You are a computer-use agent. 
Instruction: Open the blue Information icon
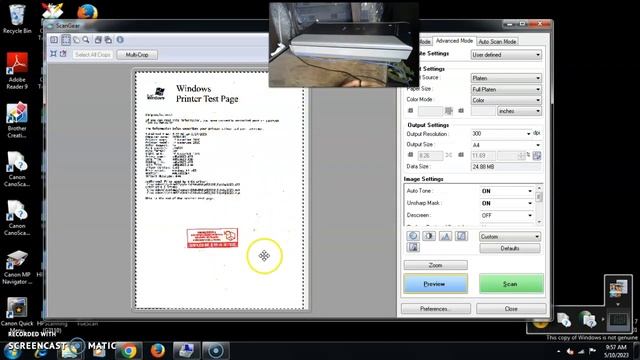pyautogui.click(x=120, y=40)
